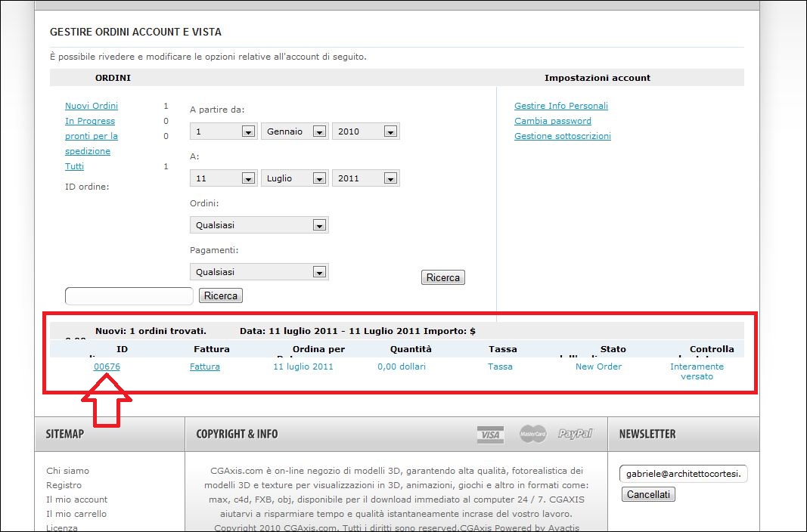Open the Nuovi Ordini link
The height and width of the screenshot is (532, 807).
pos(91,106)
